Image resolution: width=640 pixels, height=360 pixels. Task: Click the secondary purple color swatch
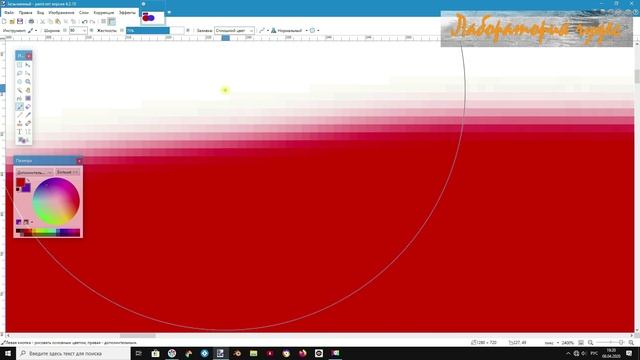(27, 188)
